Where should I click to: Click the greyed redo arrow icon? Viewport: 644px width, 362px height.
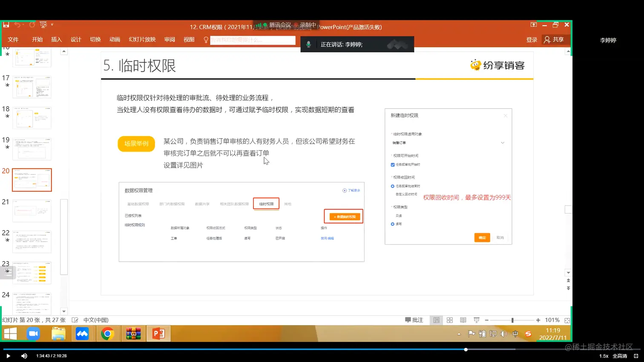tap(32, 25)
